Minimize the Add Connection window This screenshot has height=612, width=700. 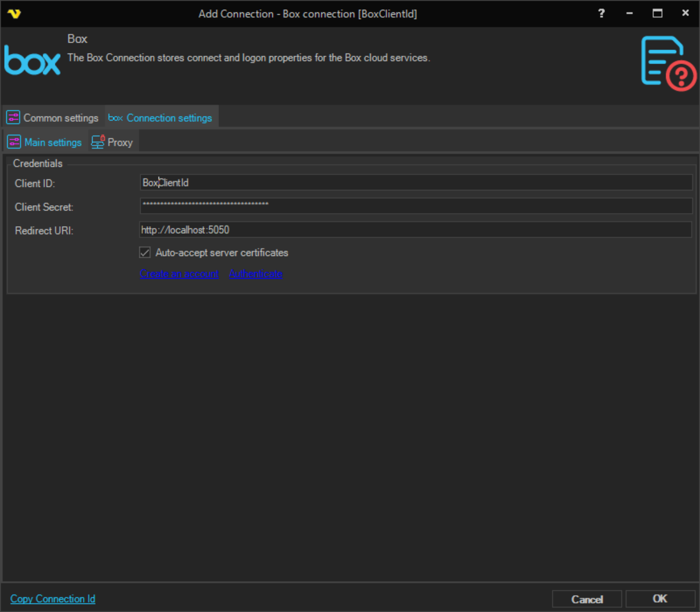(x=629, y=13)
